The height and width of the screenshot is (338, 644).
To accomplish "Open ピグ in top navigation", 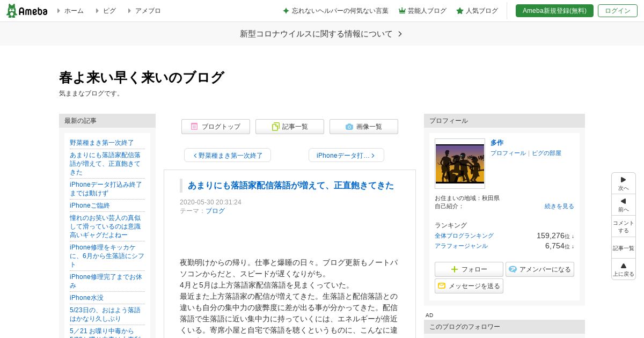I will click(109, 11).
